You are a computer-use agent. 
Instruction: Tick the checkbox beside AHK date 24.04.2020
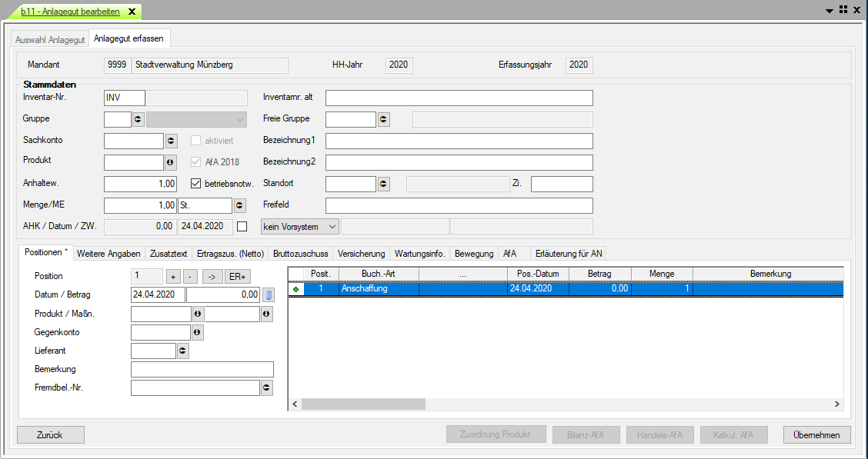pos(242,227)
